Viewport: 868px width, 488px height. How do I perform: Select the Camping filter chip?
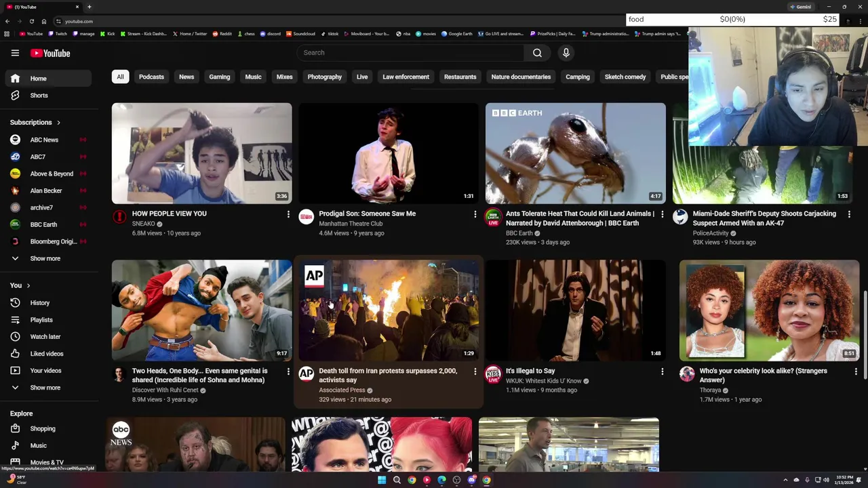(x=578, y=77)
